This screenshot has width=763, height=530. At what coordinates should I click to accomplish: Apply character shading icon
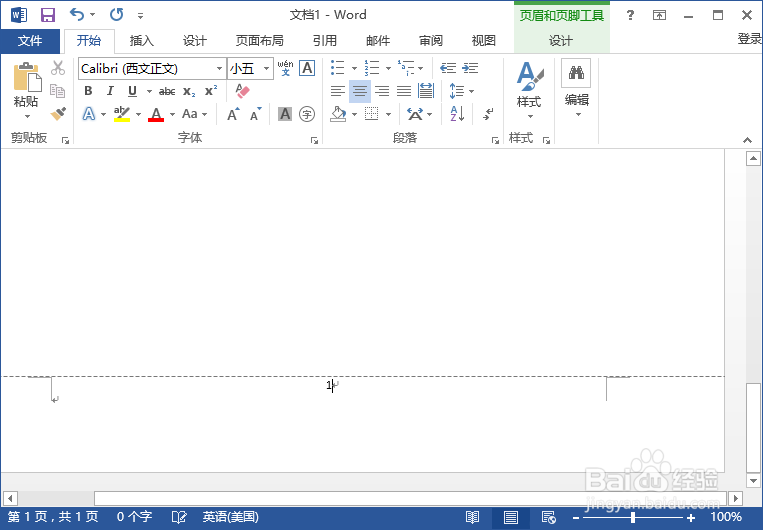pyautogui.click(x=285, y=114)
